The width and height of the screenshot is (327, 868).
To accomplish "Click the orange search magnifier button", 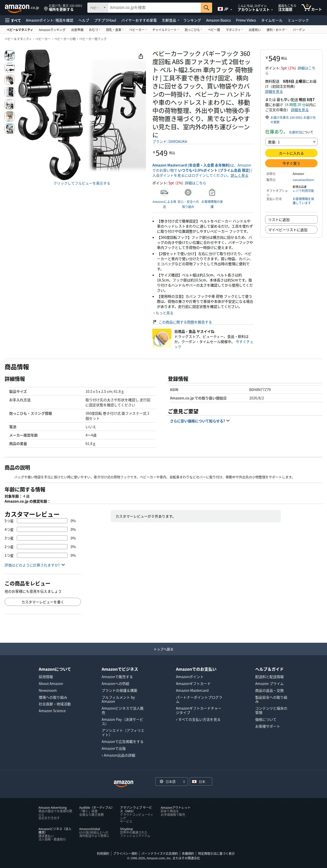I will (206, 7).
